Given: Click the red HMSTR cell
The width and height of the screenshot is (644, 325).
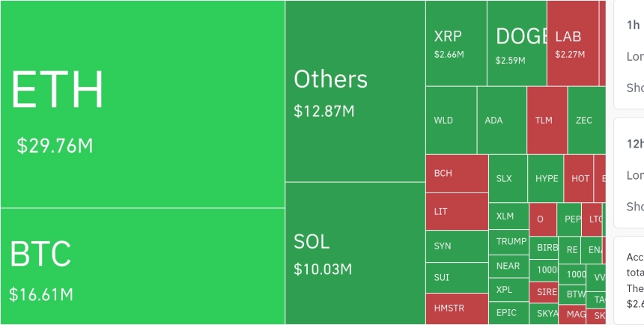Looking at the screenshot, I should (457, 309).
